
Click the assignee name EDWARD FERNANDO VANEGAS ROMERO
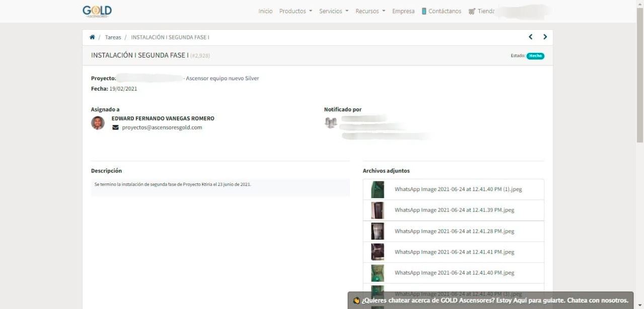(163, 118)
